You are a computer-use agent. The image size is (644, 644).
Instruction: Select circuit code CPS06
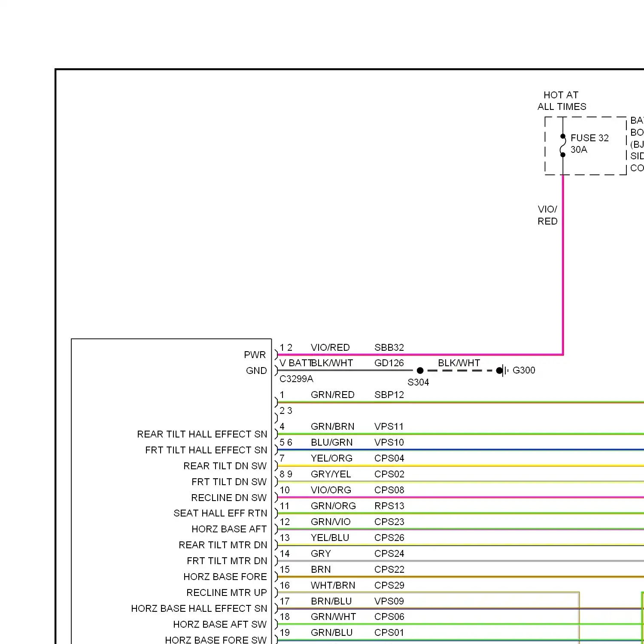(x=389, y=617)
